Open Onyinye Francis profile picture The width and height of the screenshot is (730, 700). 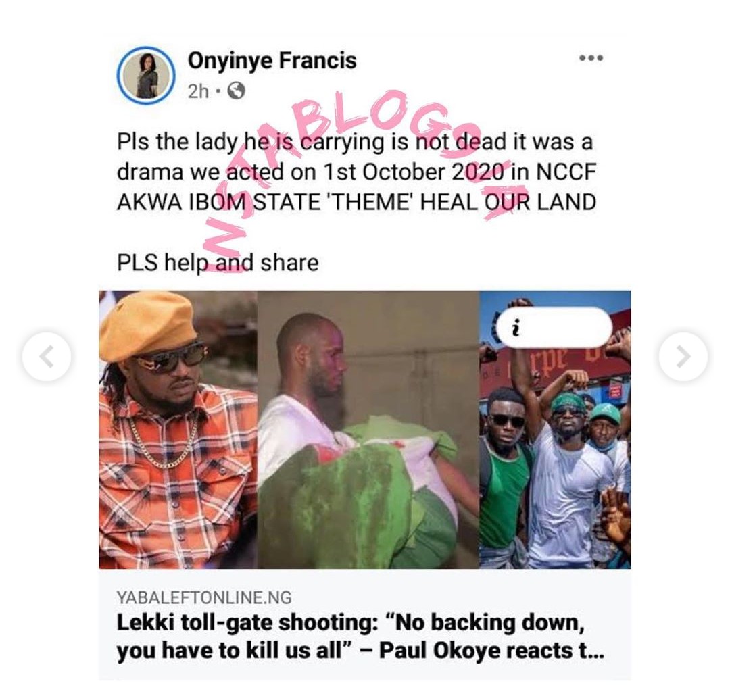[x=146, y=76]
